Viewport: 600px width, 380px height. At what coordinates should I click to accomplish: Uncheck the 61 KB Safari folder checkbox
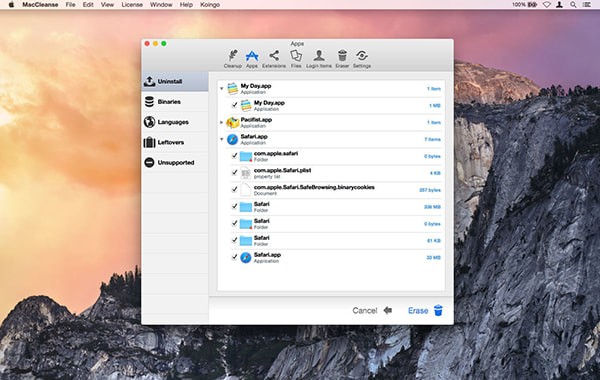[x=234, y=240]
